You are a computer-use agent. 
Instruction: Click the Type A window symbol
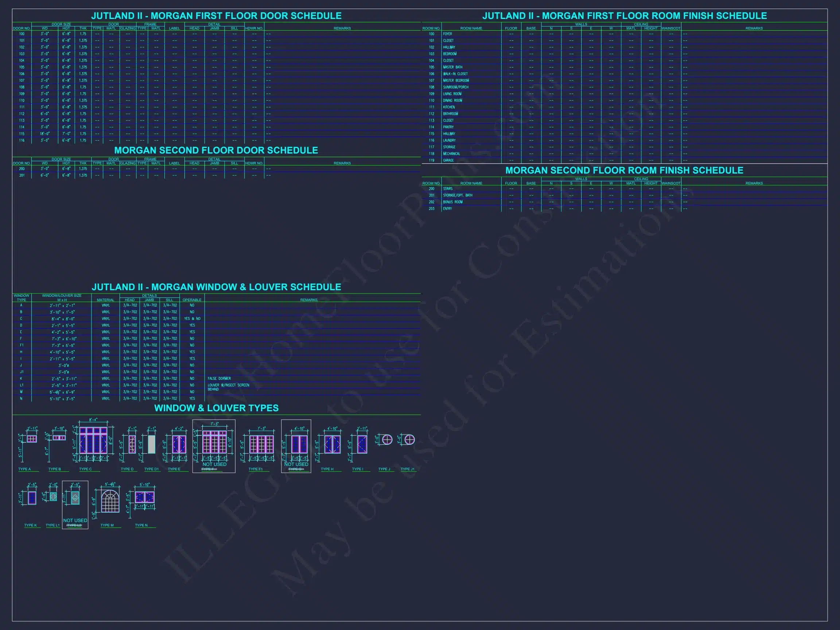(32, 439)
